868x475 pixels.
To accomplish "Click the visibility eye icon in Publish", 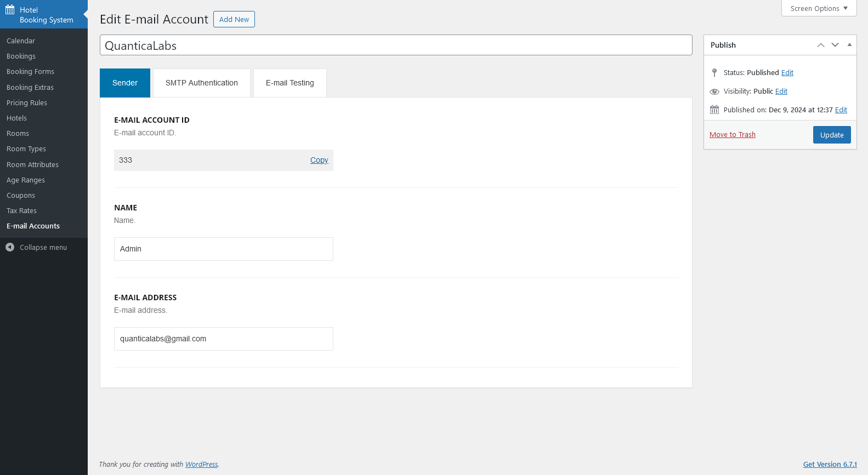I will coord(714,91).
